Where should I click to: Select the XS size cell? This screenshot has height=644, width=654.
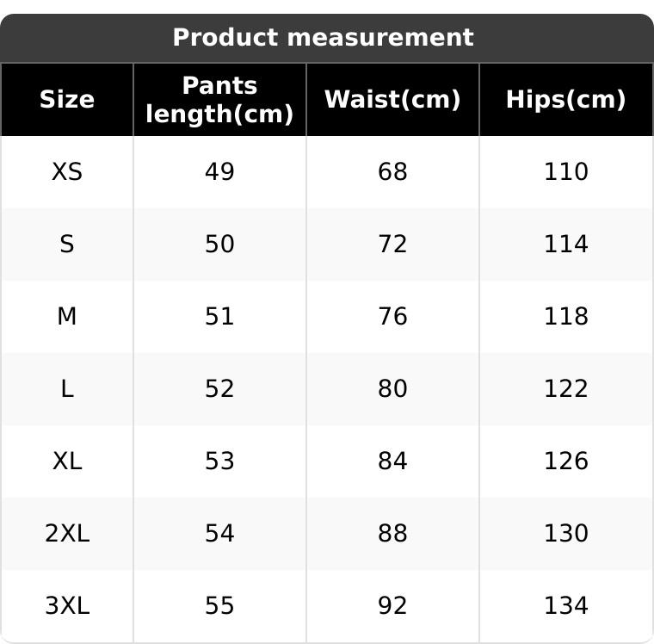click(x=67, y=172)
